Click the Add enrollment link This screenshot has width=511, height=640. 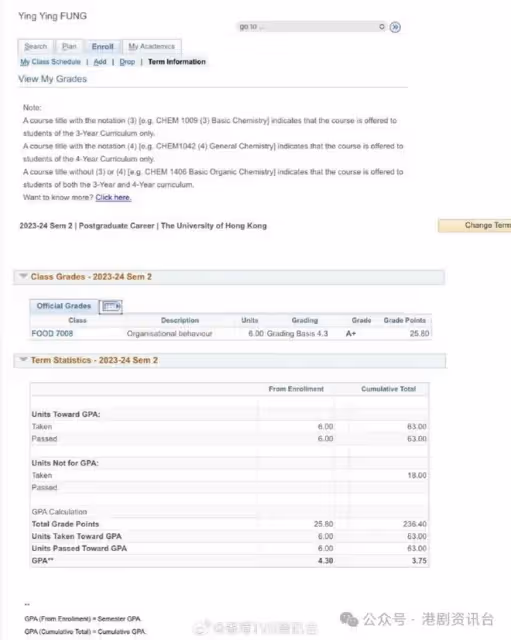(x=100, y=62)
